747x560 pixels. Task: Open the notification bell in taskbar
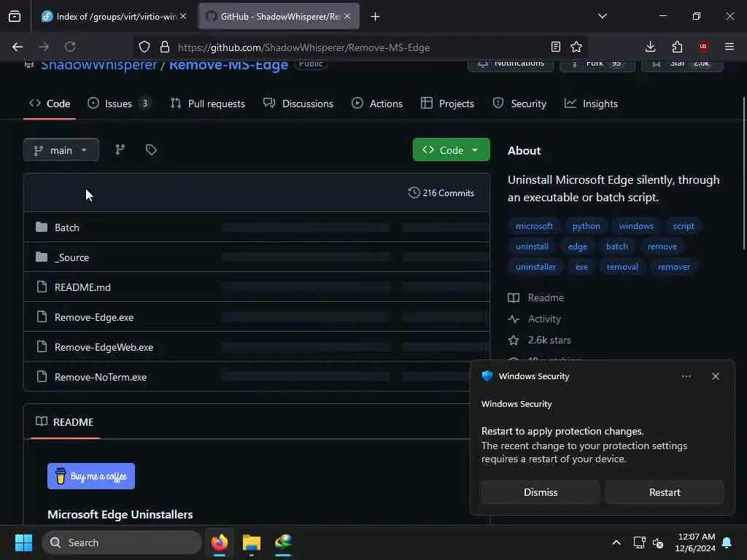[727, 542]
